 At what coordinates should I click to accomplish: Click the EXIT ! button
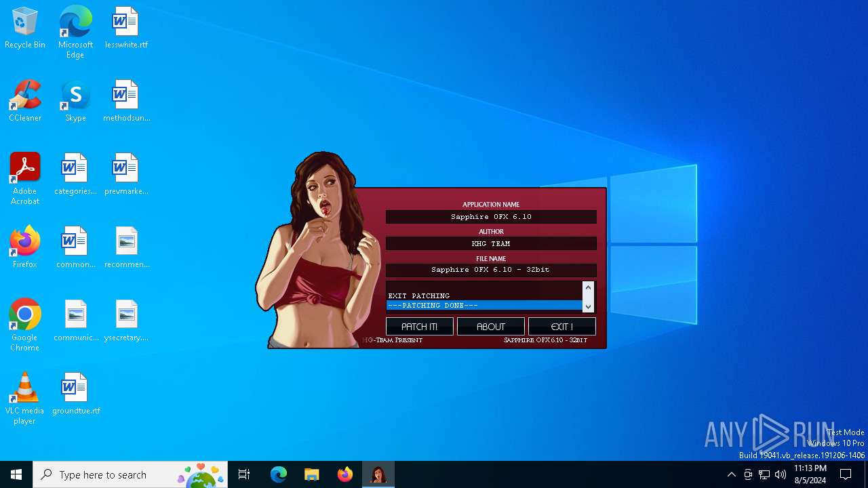click(x=562, y=327)
